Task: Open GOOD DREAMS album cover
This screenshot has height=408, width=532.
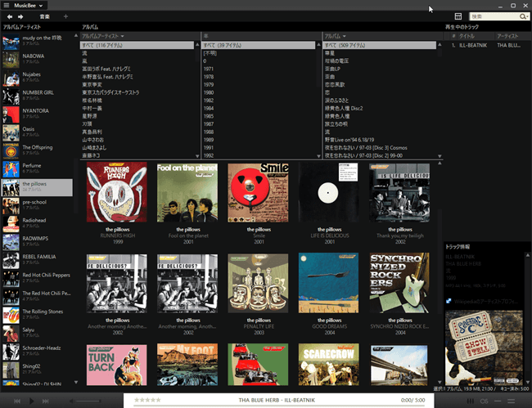Action: point(328,283)
